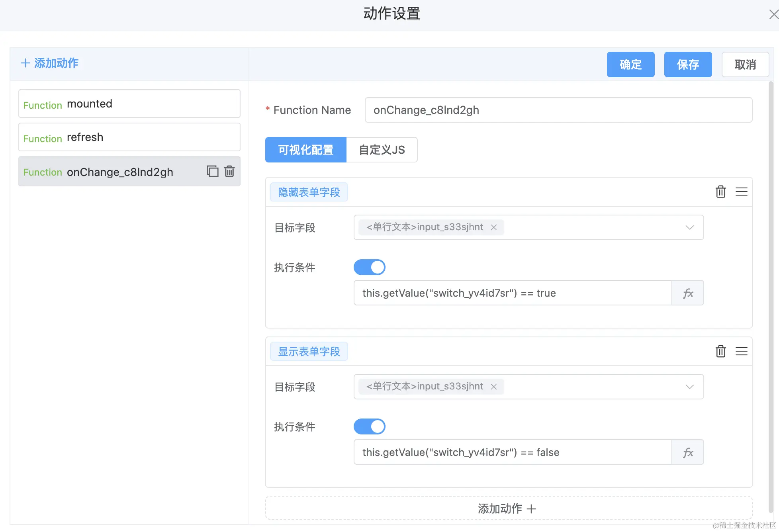Expand 目标字段 dropdown in 隐藏表单字段 block
The image size is (779, 532).
click(689, 227)
